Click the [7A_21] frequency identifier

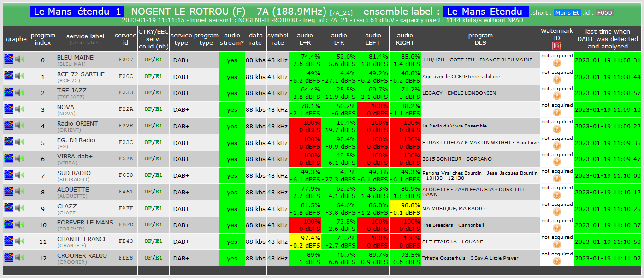[342, 12]
